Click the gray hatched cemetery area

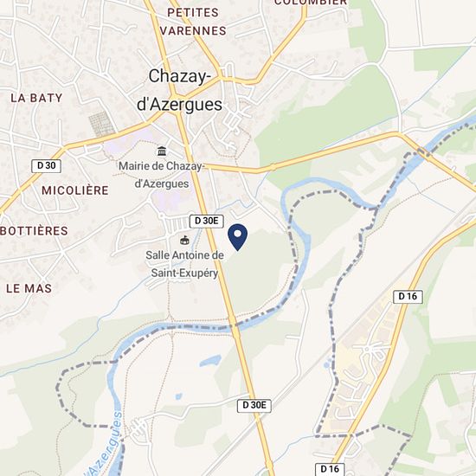[x=102, y=124]
